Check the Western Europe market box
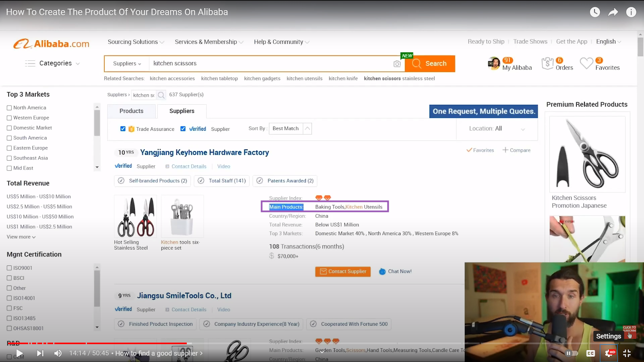The width and height of the screenshot is (644, 362). (9, 118)
